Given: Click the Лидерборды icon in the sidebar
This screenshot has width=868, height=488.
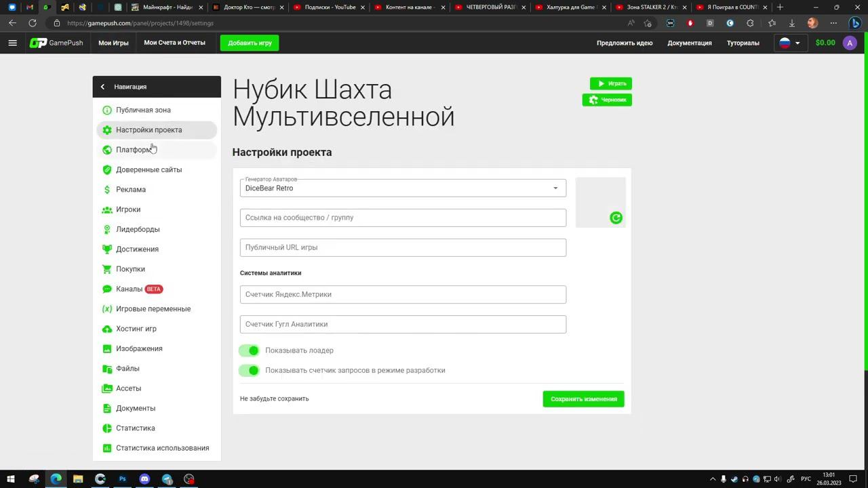Looking at the screenshot, I should click(x=106, y=229).
